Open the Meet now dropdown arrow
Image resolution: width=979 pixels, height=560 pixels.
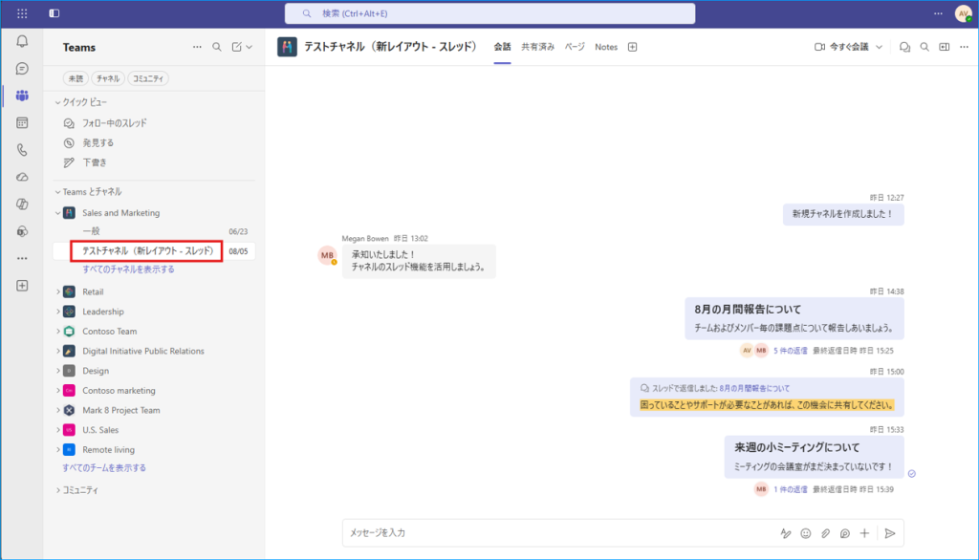880,47
